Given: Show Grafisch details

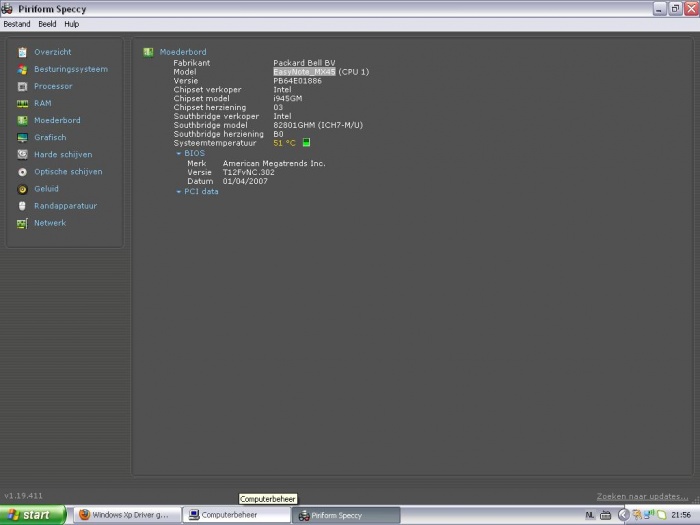Looking at the screenshot, I should click(50, 138).
